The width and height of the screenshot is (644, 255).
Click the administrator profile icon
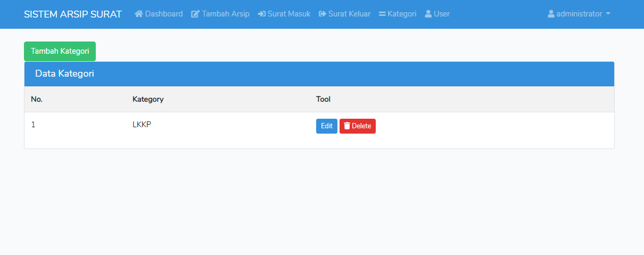click(551, 14)
